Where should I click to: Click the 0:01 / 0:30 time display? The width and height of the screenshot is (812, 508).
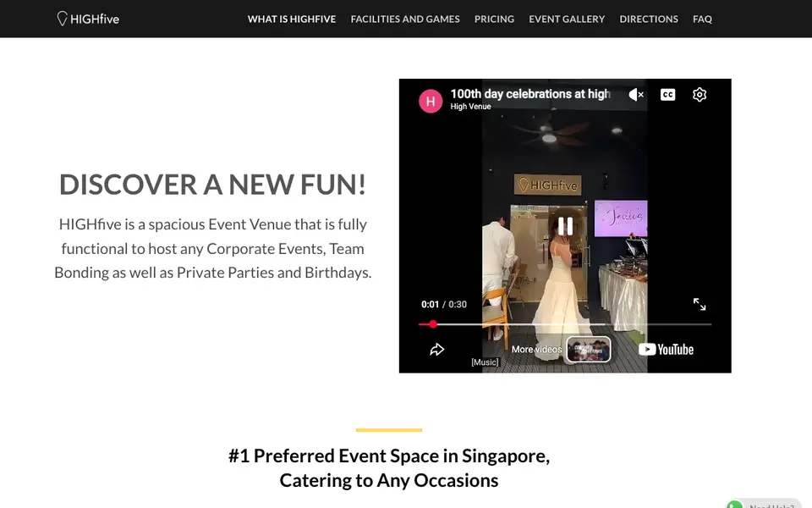pos(444,304)
